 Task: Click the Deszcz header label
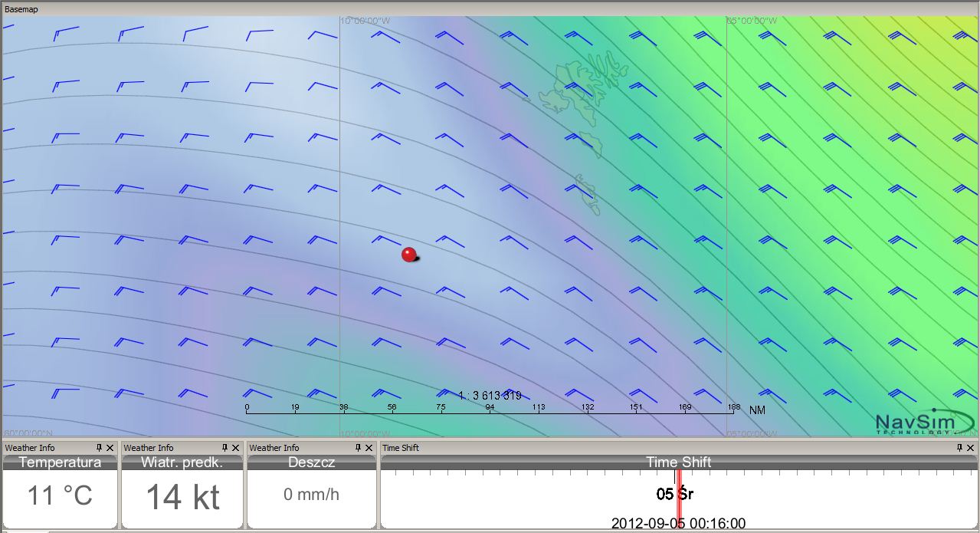click(x=312, y=462)
